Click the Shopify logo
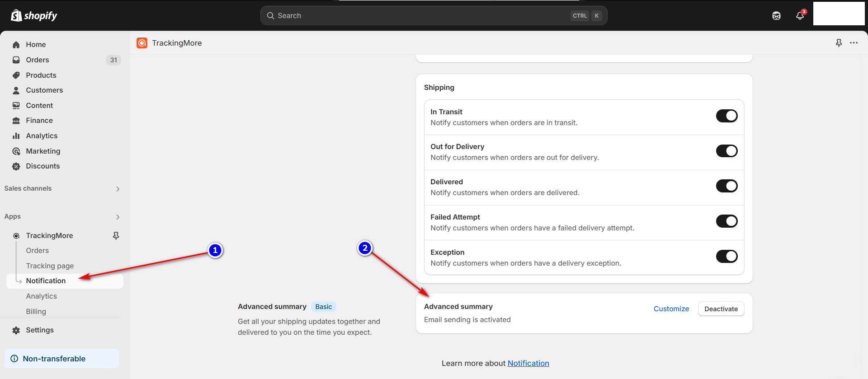 coord(34,16)
